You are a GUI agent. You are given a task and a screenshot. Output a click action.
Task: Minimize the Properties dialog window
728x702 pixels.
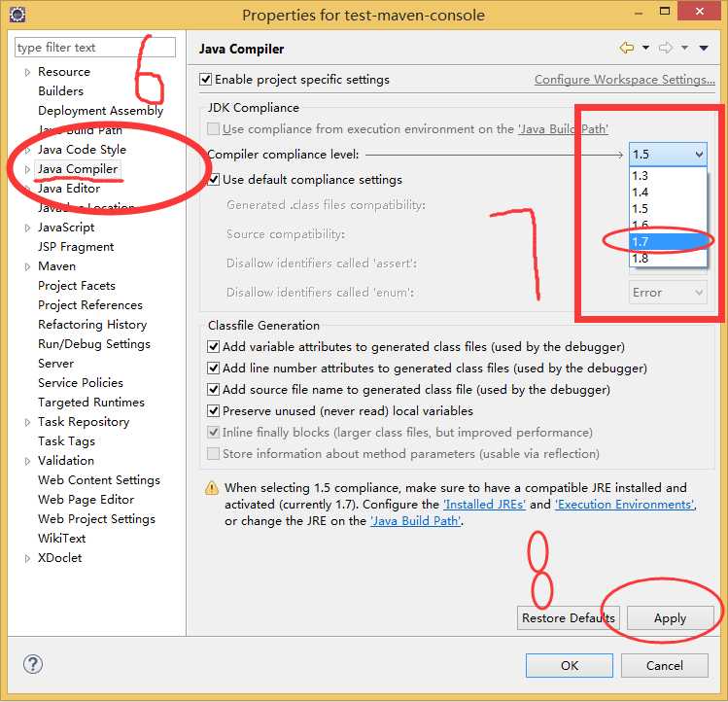639,13
